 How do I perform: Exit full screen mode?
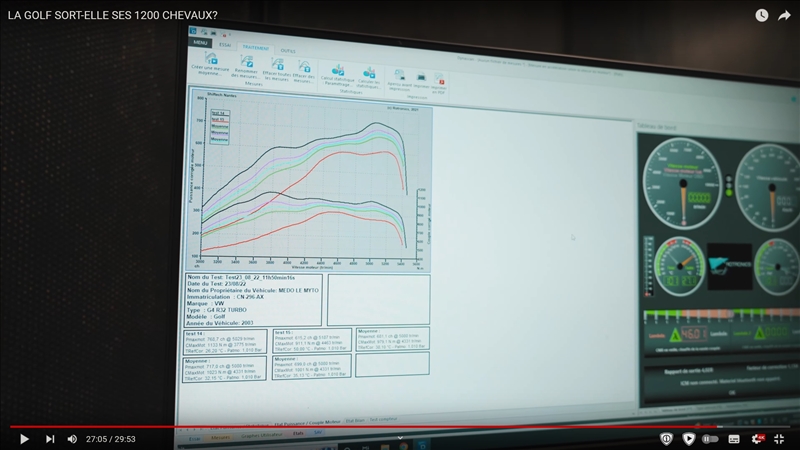(779, 439)
